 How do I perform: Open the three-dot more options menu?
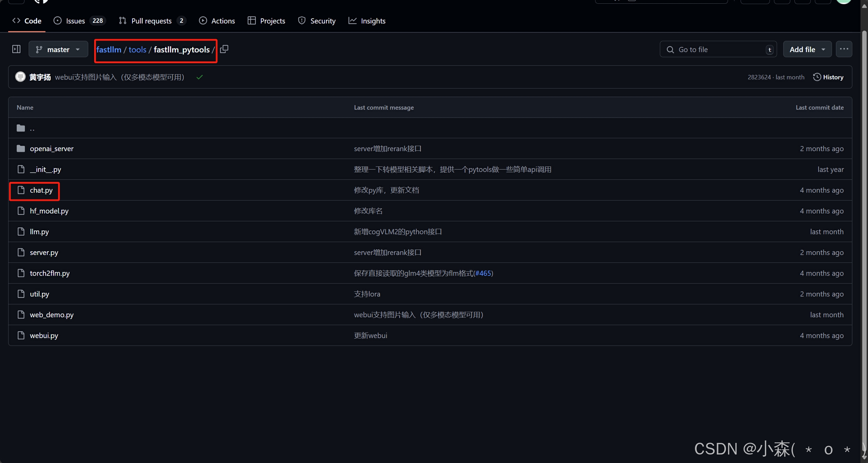[x=844, y=49]
